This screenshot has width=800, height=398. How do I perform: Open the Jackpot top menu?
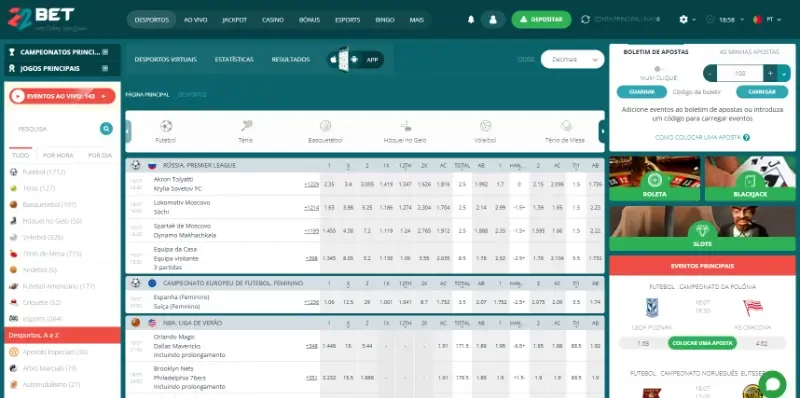(x=234, y=20)
